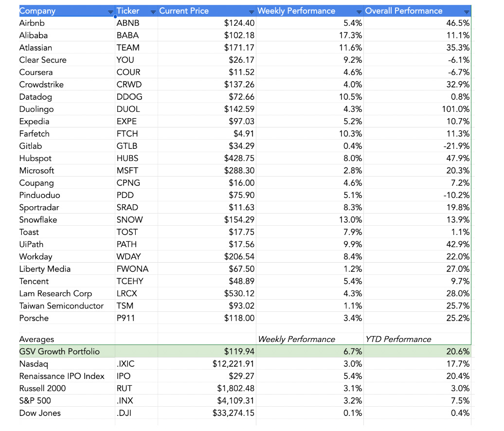Select the BABA ticker cell

[136, 36]
